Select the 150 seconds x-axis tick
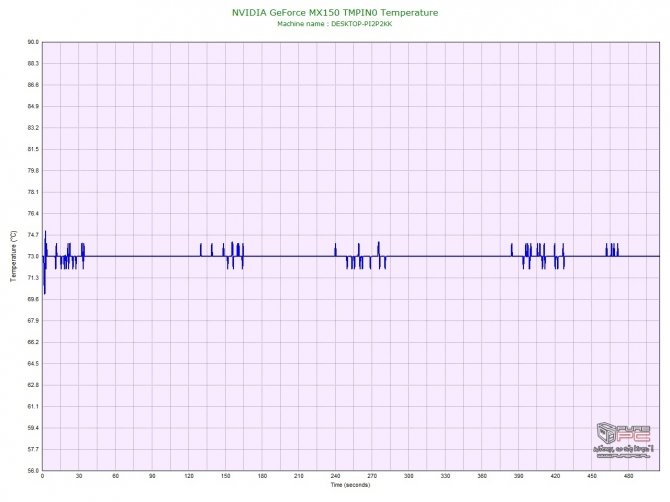The width and height of the screenshot is (670, 502). [226, 476]
